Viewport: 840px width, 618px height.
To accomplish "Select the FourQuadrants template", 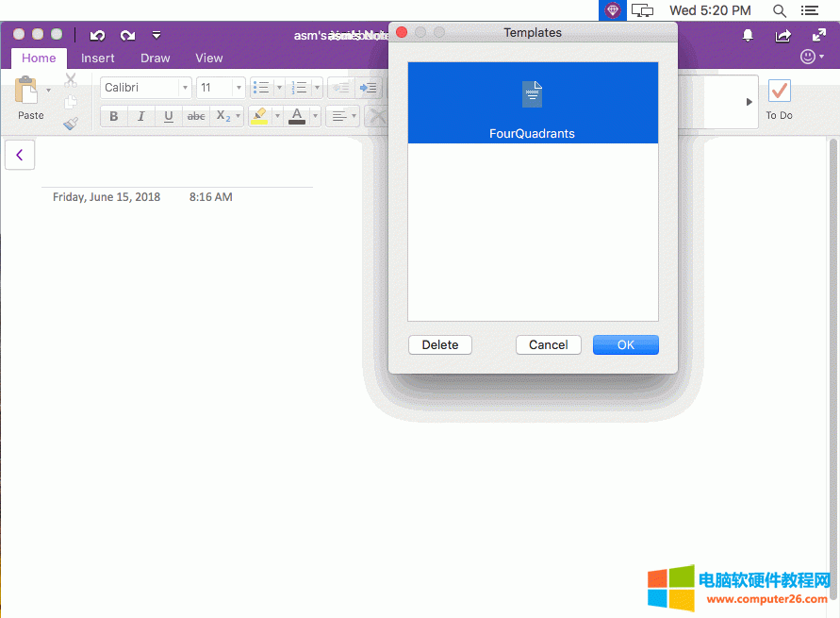I will (x=533, y=103).
